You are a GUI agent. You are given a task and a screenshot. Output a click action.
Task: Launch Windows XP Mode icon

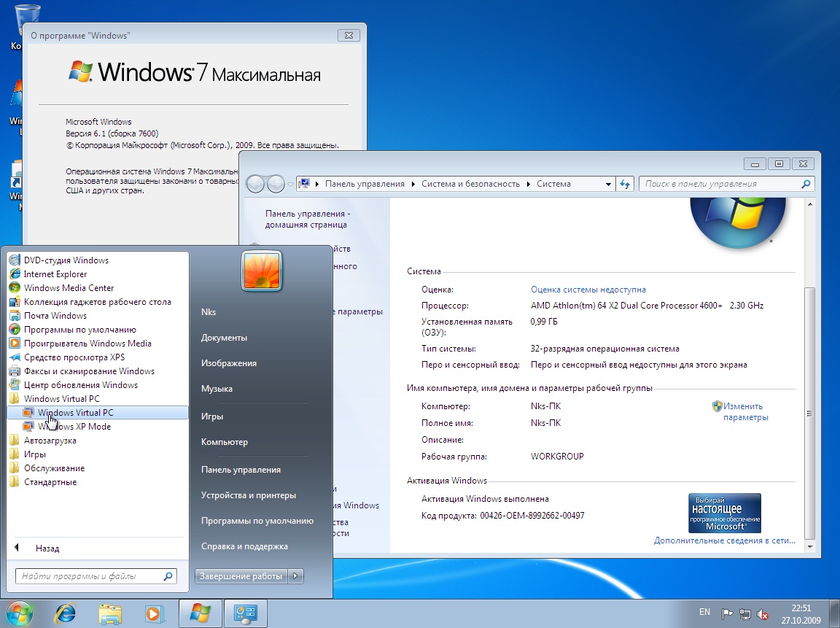(x=28, y=427)
